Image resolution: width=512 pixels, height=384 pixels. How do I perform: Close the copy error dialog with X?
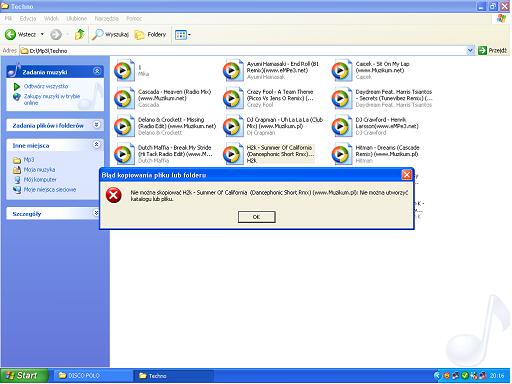(x=407, y=175)
